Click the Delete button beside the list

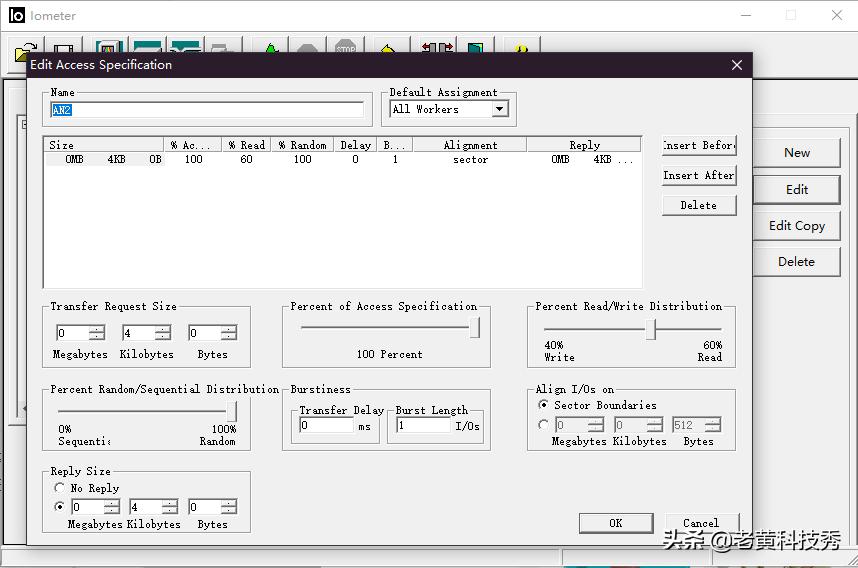pos(698,205)
